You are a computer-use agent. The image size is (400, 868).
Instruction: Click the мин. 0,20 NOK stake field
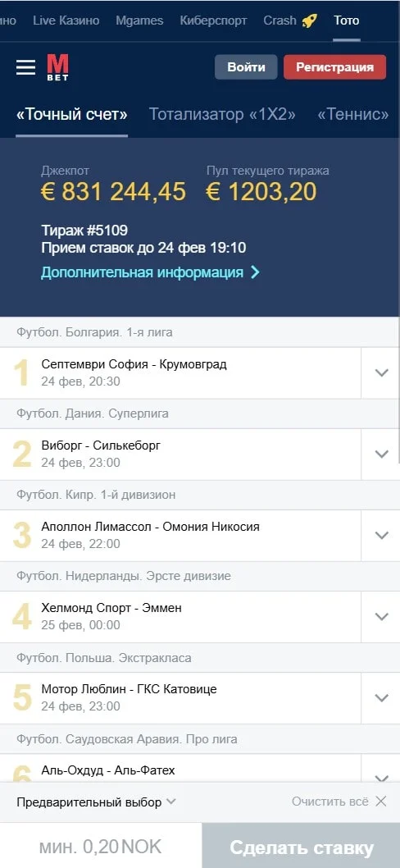[x=101, y=847]
